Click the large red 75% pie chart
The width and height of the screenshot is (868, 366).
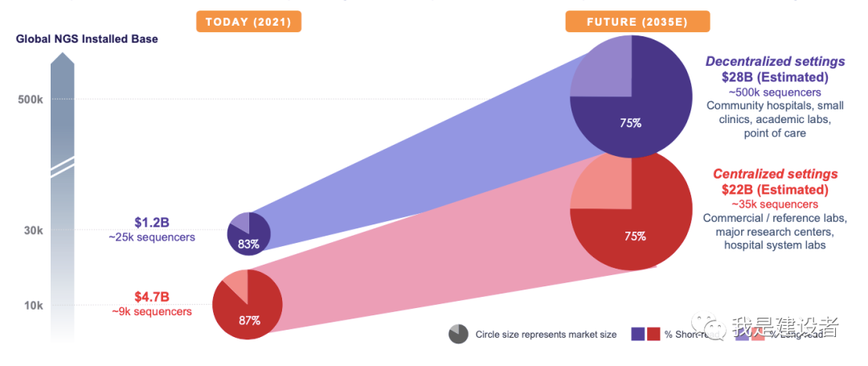[631, 209]
